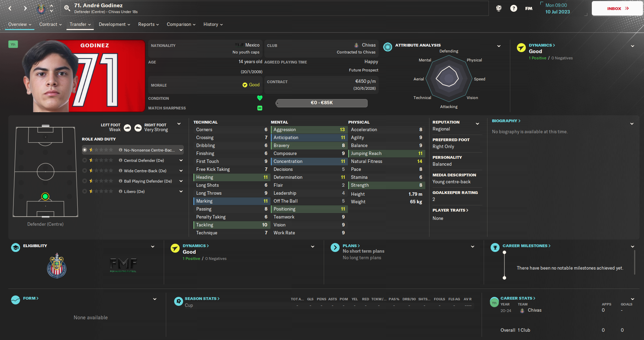Open the Reports tab menu
Image resolution: width=644 pixels, height=340 pixels.
coord(149,24)
